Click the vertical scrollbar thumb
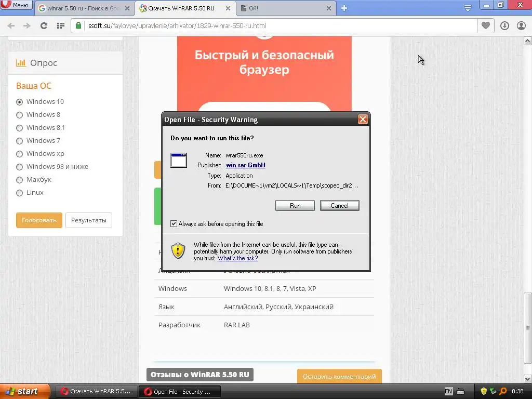The height and width of the screenshot is (399, 532). pos(527,328)
